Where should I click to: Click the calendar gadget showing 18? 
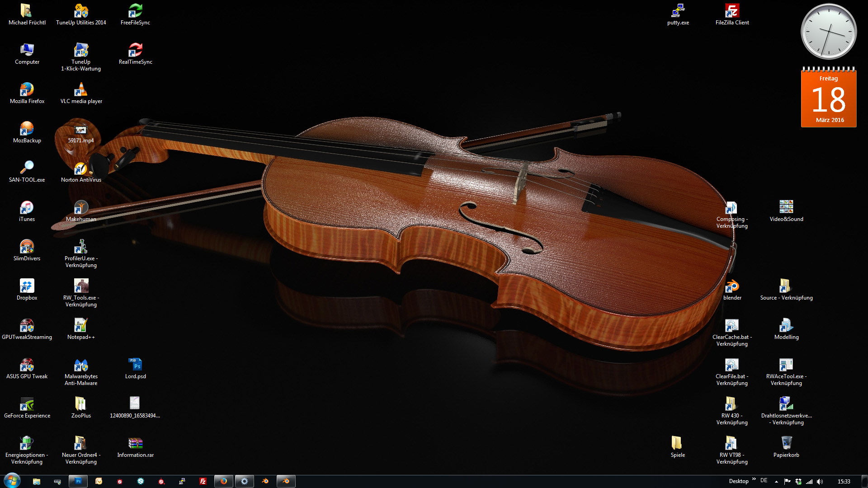tap(829, 99)
